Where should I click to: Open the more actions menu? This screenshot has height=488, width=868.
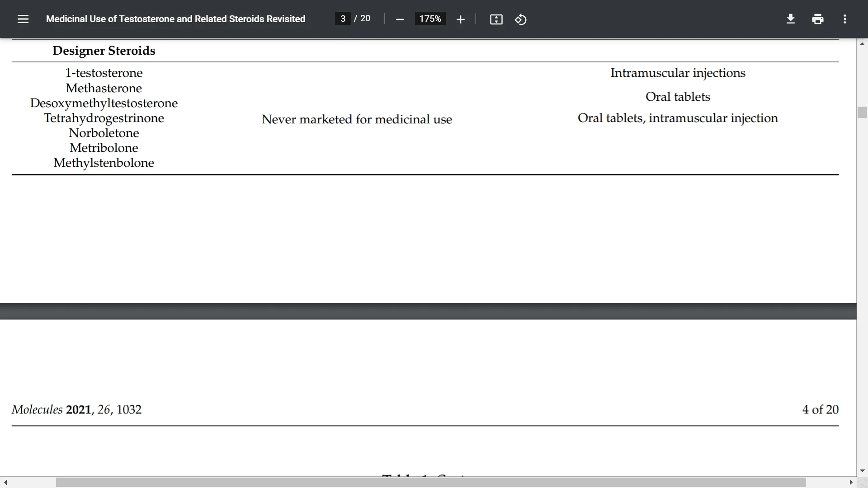tap(844, 19)
